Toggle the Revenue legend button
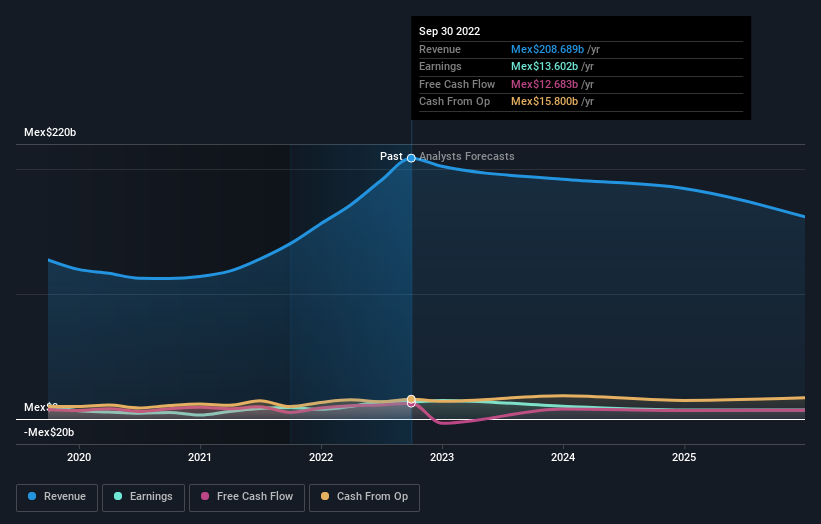821x524 pixels. tap(57, 497)
